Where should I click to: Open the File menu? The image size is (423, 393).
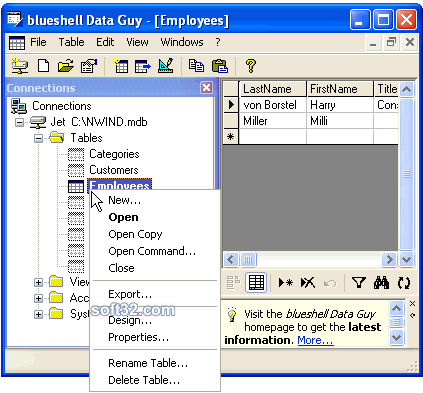coord(38,42)
